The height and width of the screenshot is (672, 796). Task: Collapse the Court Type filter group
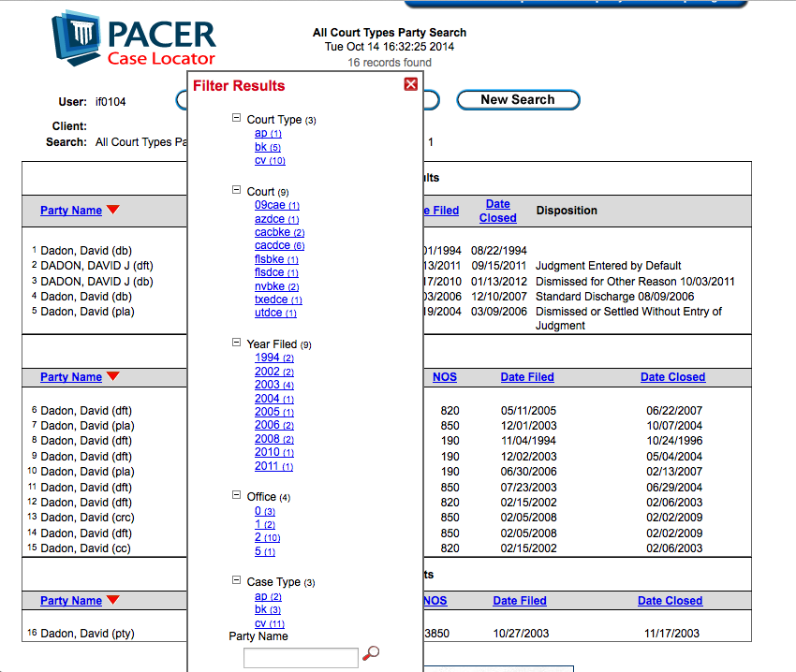coord(236,118)
